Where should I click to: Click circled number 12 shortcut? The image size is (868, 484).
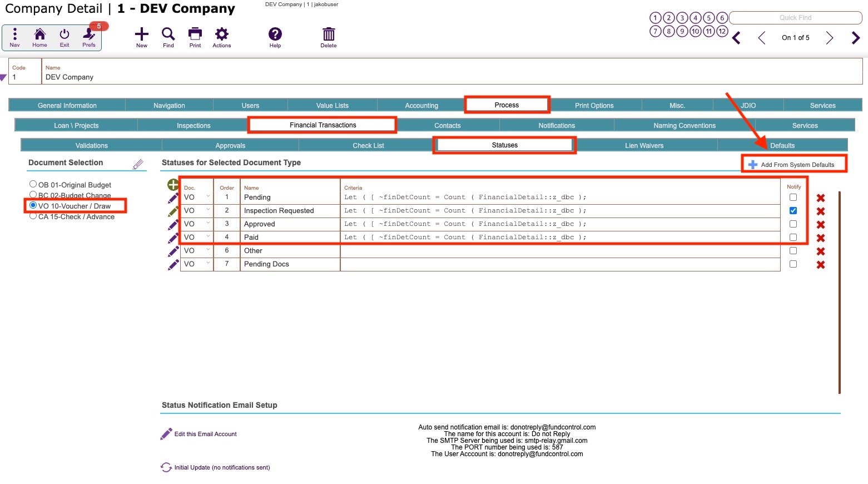tap(722, 31)
